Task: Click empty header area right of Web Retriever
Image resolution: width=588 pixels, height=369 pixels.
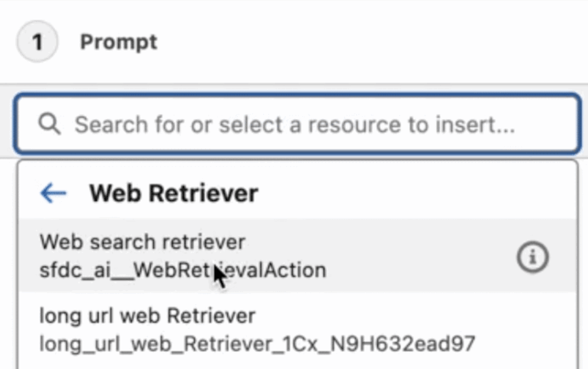Action: (413, 194)
